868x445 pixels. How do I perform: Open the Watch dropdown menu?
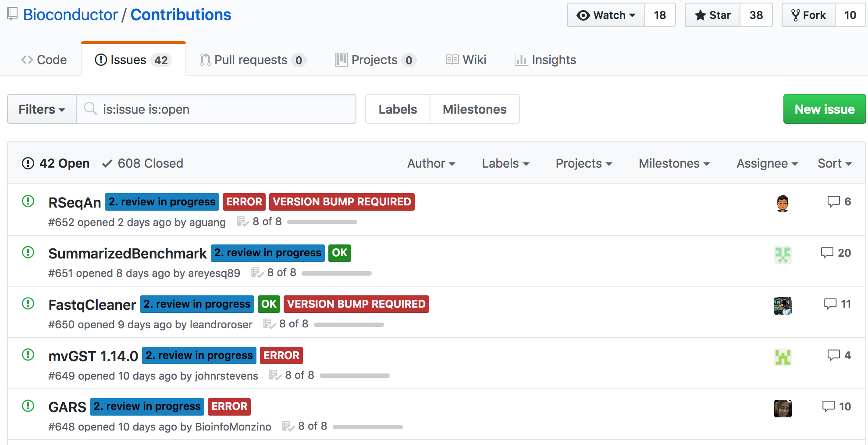[x=606, y=15]
